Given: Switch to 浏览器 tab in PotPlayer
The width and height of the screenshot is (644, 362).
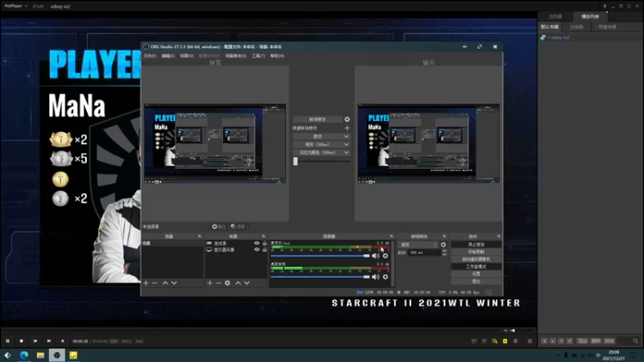Looking at the screenshot, I should pos(555,16).
